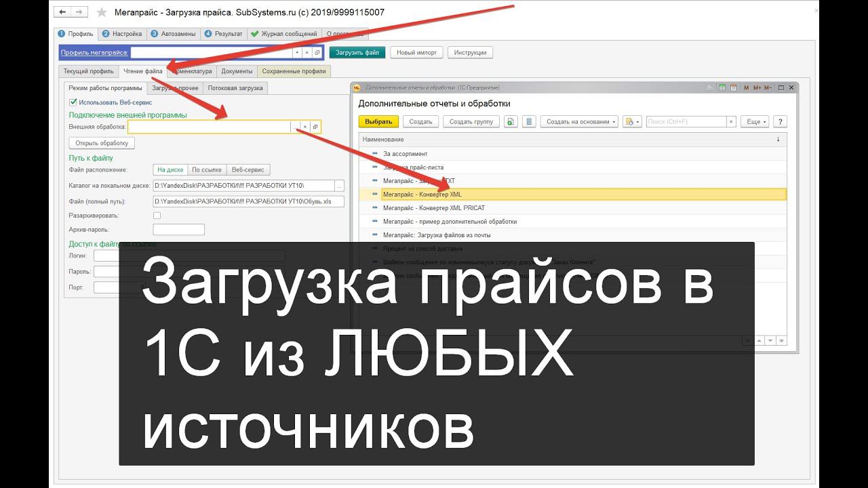868x488 pixels.
Task: Click the row icon beside За ассортимент
Action: (x=374, y=154)
